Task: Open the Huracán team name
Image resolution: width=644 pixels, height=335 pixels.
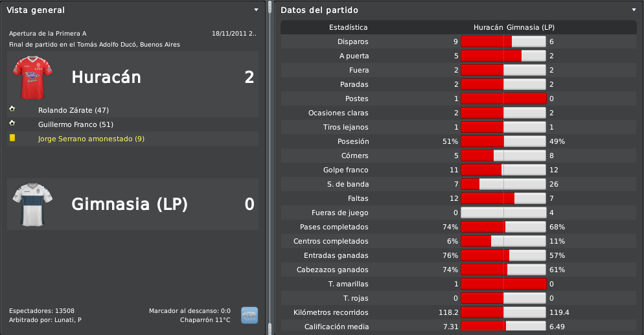Action: point(106,77)
